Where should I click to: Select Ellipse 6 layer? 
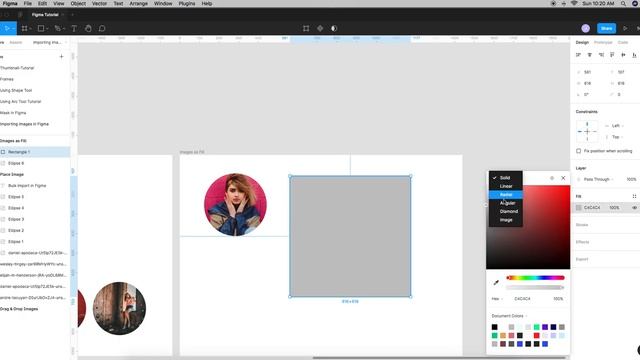click(x=35, y=163)
